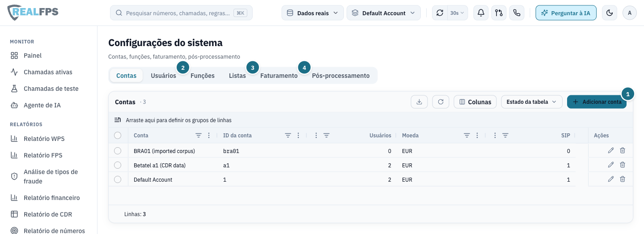Switch to the Usuários tab
Viewport: 644px width, 234px height.
163,76
